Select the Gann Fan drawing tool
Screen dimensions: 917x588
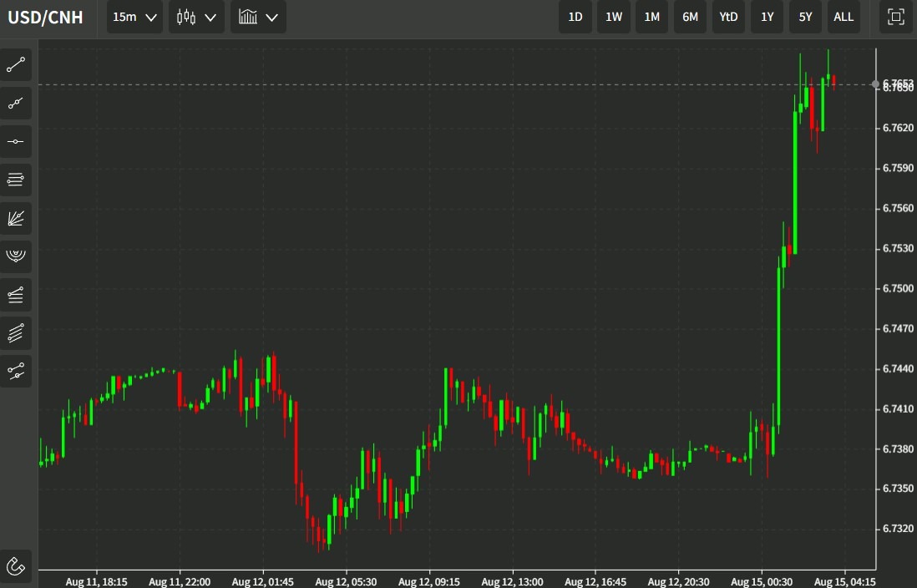[16, 219]
